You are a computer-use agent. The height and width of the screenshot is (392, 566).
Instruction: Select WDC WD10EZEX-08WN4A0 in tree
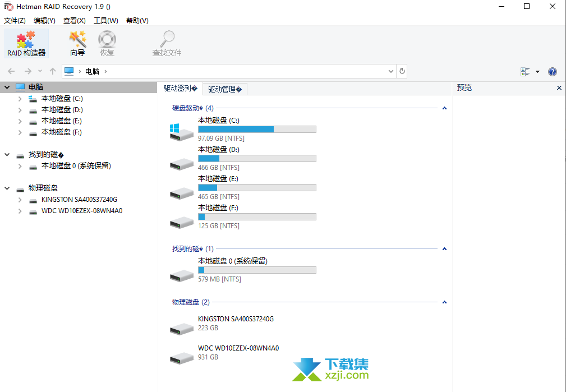pyautogui.click(x=82, y=211)
